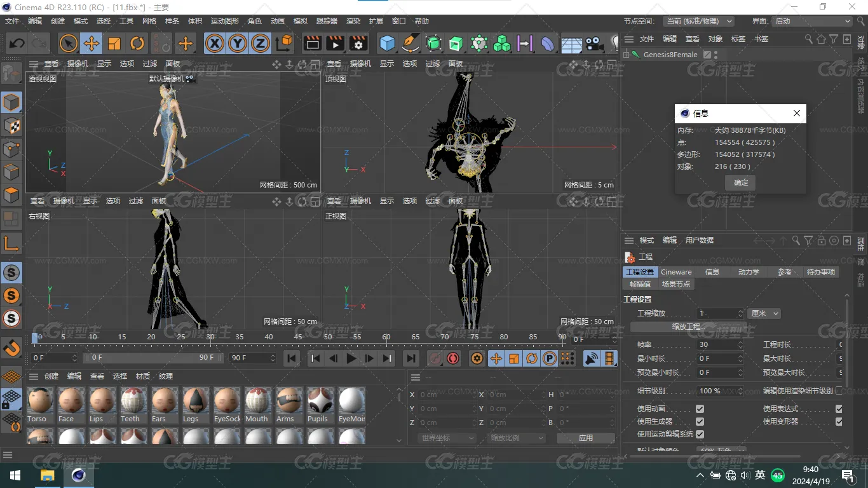
Task: Open Render Settings gear clapperboard icon
Action: [358, 43]
